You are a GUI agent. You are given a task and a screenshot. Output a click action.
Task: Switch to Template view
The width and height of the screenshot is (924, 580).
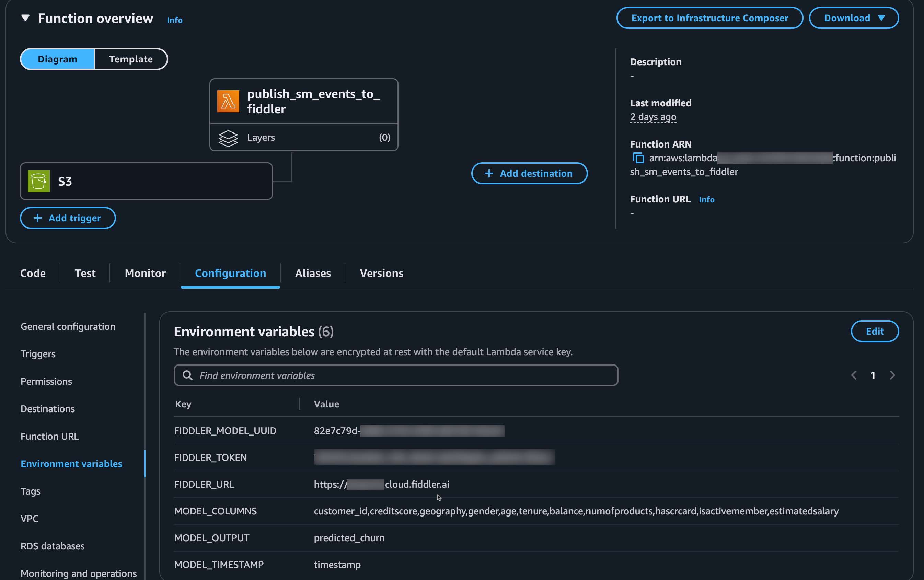pos(131,59)
